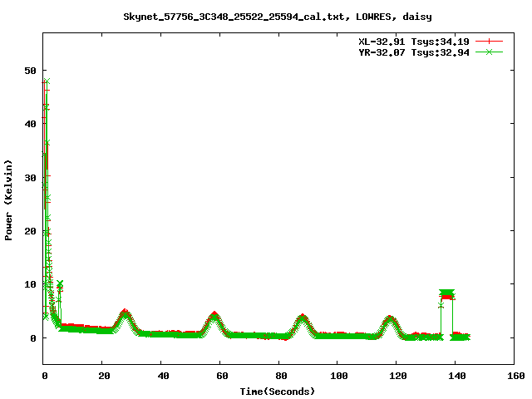
Task: Click the y-axis tick label 40
Action: pyautogui.click(x=30, y=124)
